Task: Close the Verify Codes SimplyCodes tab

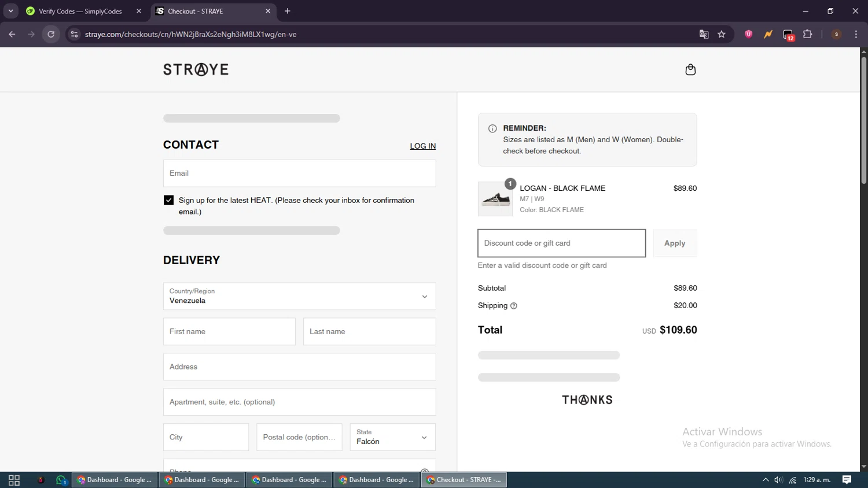Action: [139, 11]
